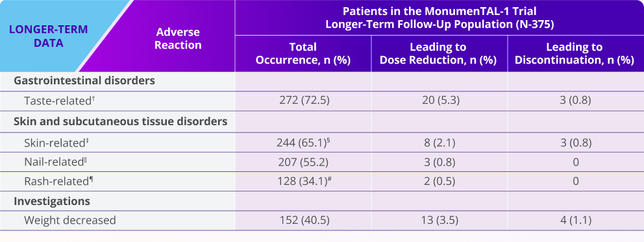The height and width of the screenshot is (242, 644).
Task: Select the Investigations category heading
Action: pyautogui.click(x=52, y=201)
